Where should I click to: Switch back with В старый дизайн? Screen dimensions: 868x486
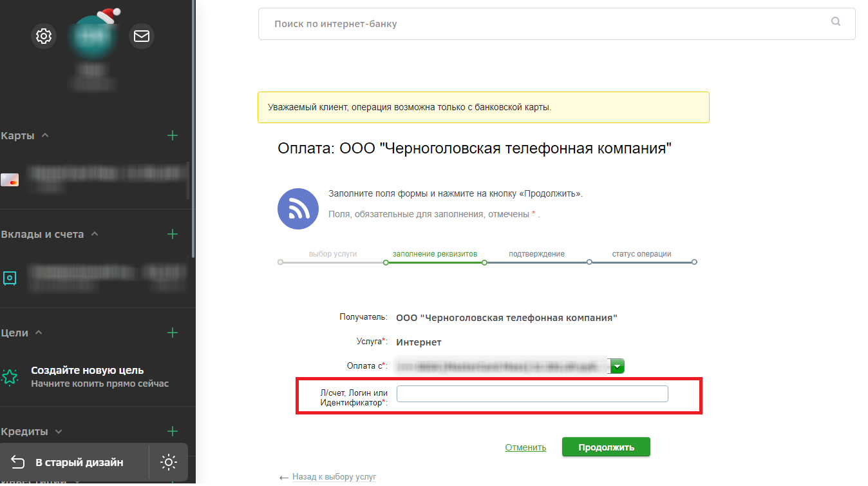point(74,462)
